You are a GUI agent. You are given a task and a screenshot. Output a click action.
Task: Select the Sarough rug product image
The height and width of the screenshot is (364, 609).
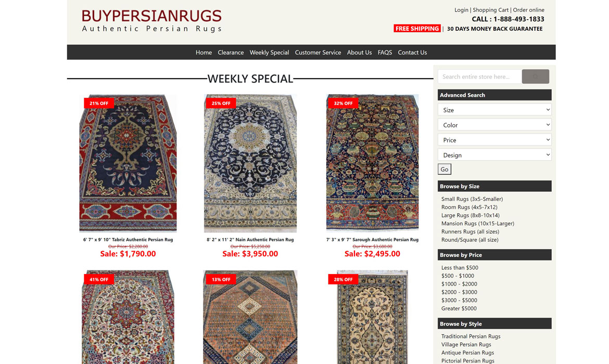[x=373, y=163]
